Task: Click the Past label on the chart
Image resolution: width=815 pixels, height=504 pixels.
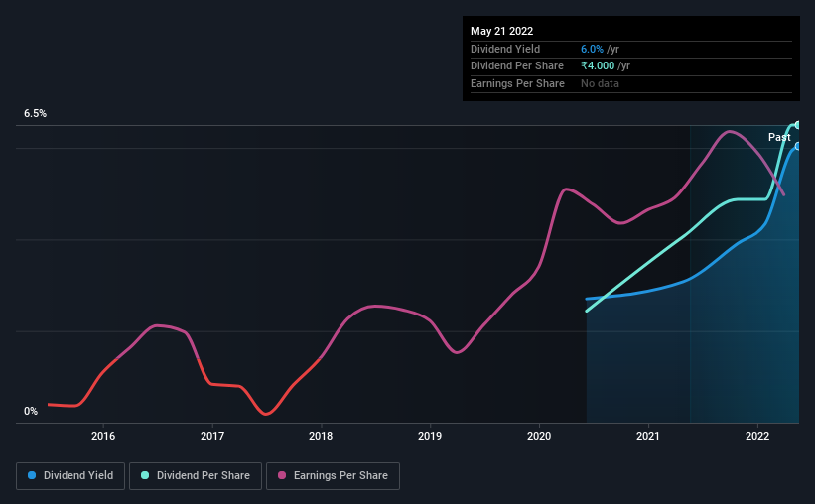Action: pyautogui.click(x=779, y=137)
